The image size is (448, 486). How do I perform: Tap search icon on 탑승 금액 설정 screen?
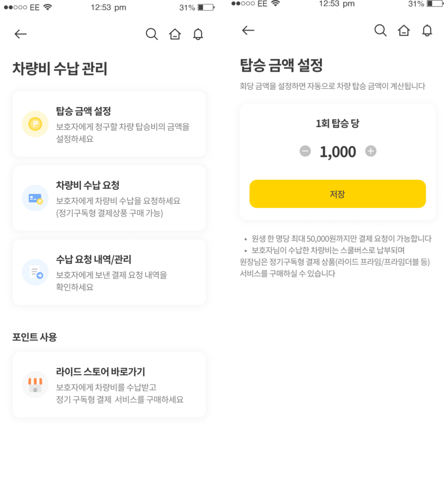[380, 30]
